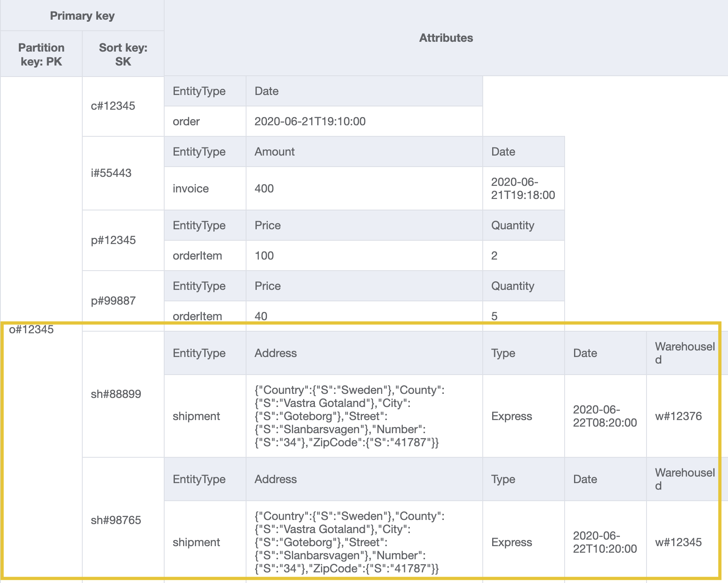
Task: Click the shipment sort key sh#98765
Action: [x=117, y=520]
